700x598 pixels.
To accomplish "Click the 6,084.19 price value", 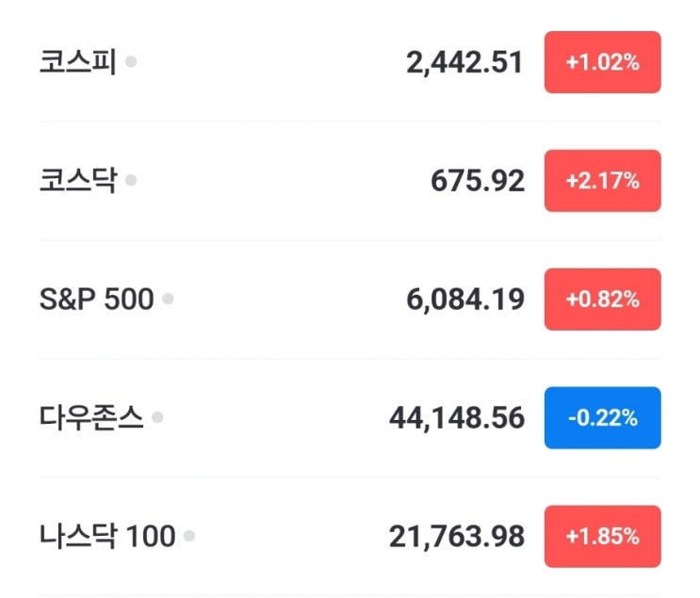I will [x=464, y=299].
